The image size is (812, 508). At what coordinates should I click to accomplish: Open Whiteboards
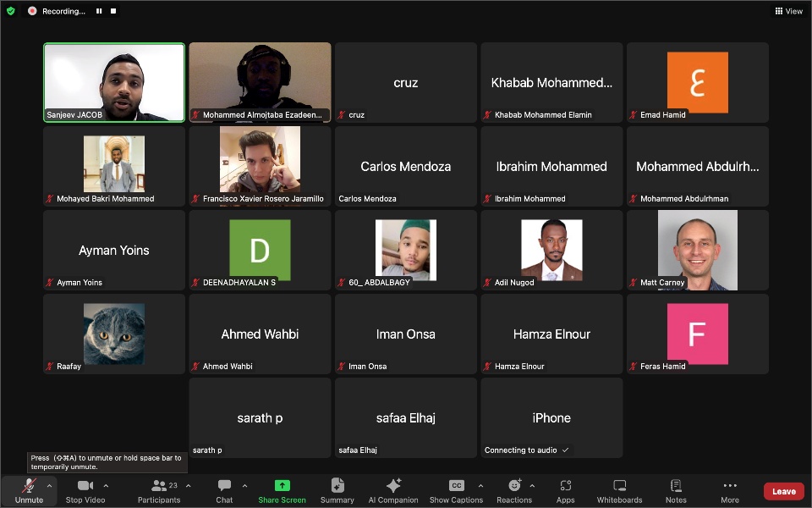coord(619,490)
